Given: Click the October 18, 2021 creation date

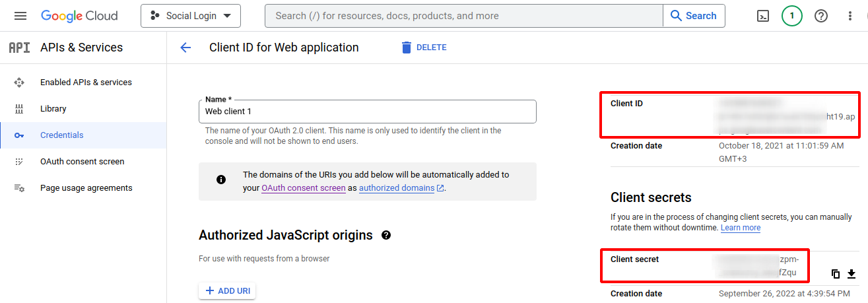Looking at the screenshot, I should tap(781, 152).
